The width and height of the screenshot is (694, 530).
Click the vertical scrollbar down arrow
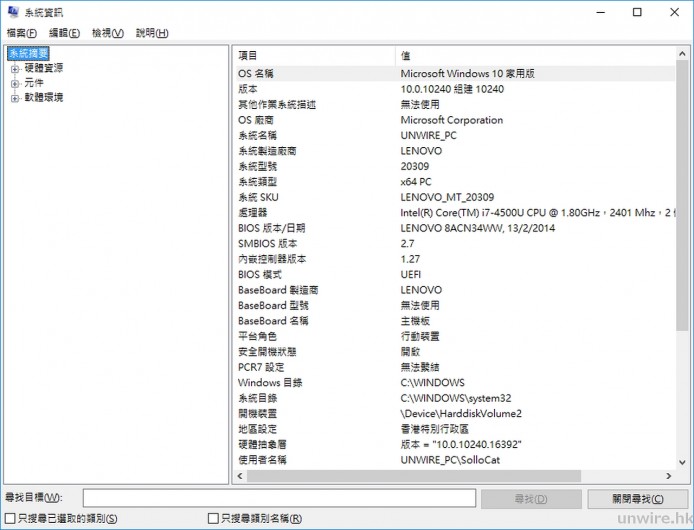682,458
